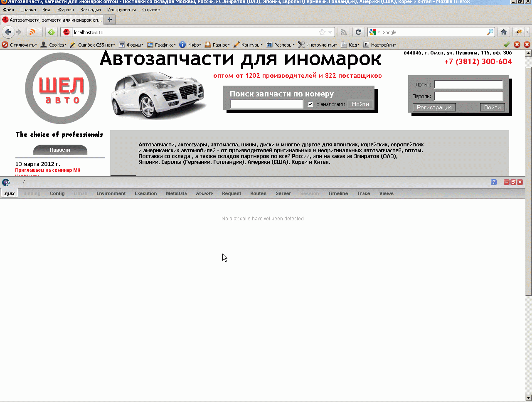532x402 pixels.
Task: Click the green checkmark validation status icon
Action: tap(507, 44)
